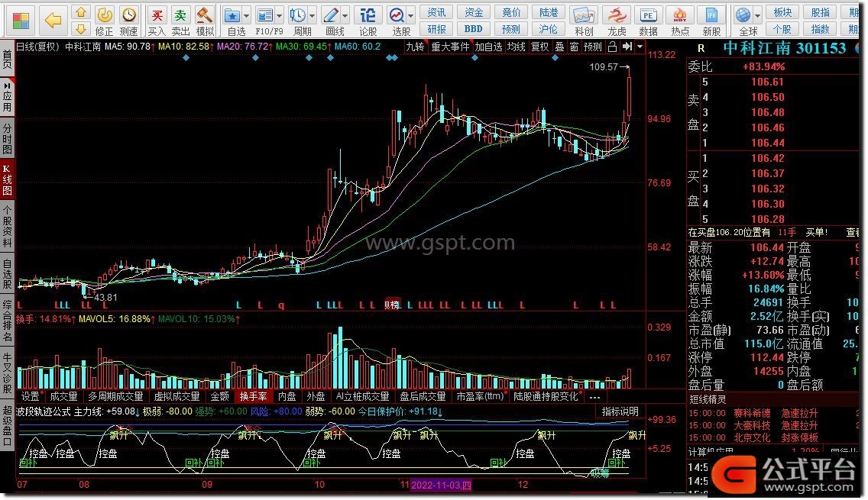
Task: Click the 资金 capital flow button
Action: [474, 12]
